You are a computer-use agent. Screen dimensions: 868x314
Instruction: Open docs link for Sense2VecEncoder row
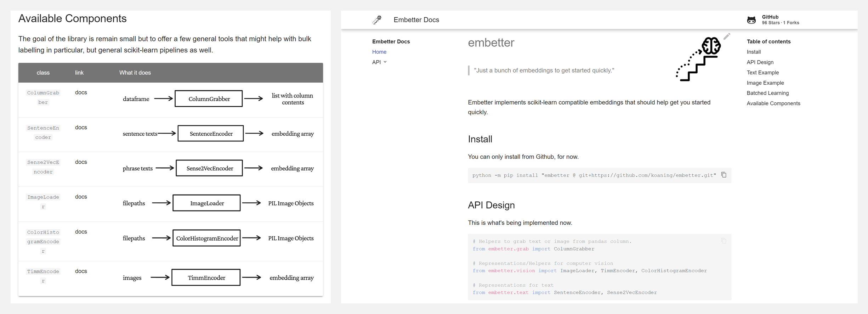[x=81, y=162]
